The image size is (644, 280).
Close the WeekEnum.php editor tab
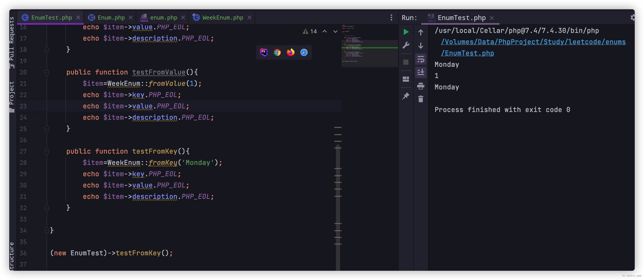(x=249, y=17)
